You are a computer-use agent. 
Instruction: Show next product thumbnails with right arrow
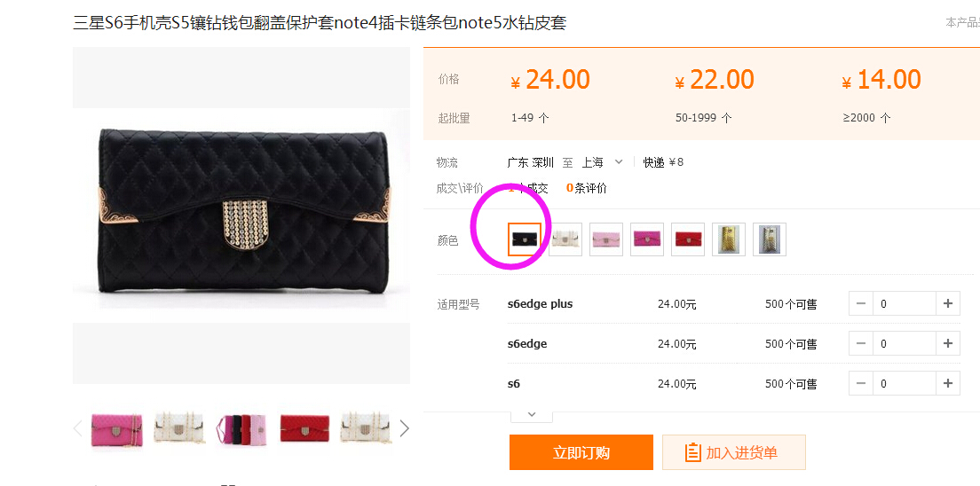(x=405, y=427)
